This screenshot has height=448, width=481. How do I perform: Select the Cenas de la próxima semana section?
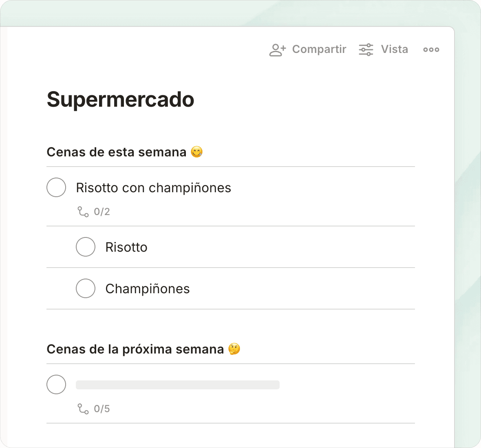(135, 349)
